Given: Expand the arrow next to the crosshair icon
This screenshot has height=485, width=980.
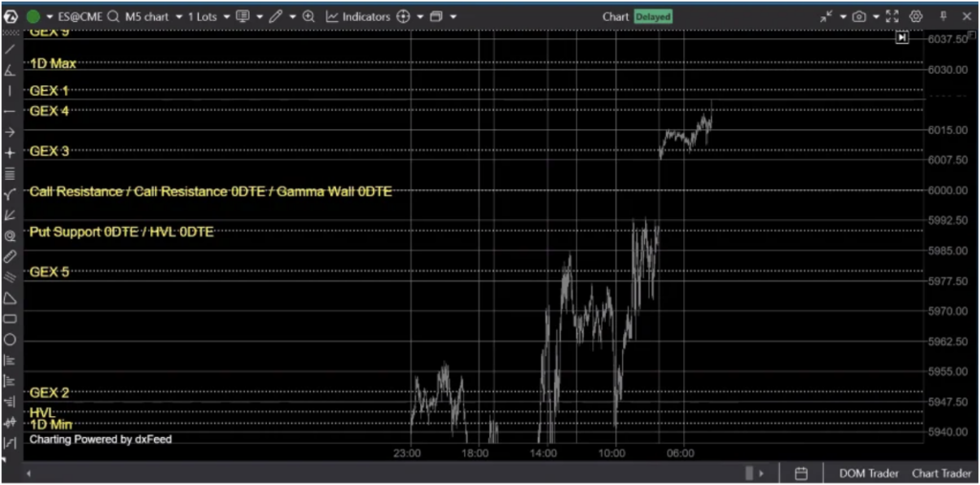Looking at the screenshot, I should click(420, 17).
